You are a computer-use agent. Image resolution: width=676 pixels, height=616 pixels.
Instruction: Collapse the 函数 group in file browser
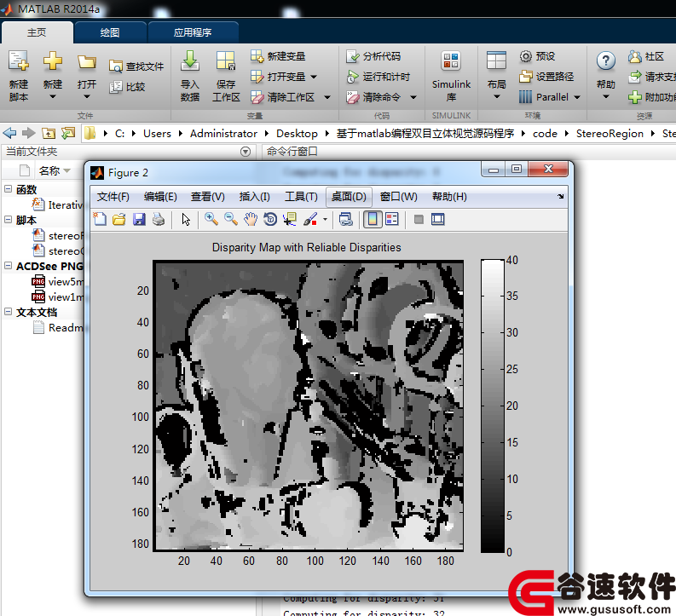[8, 188]
